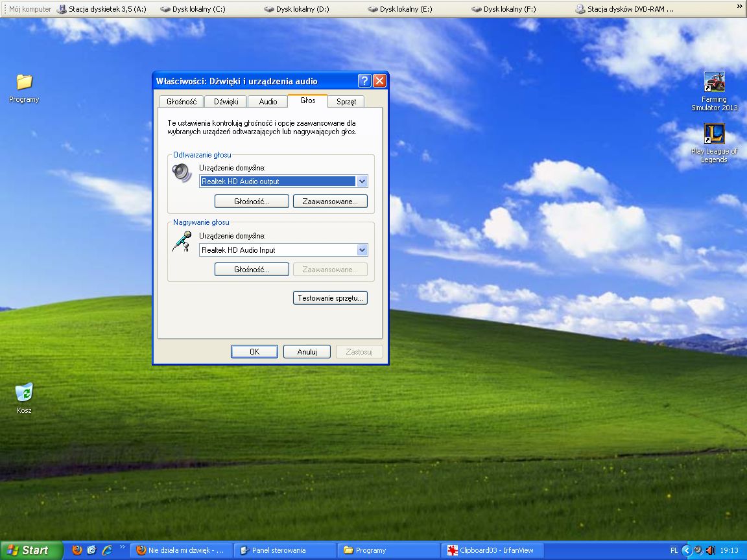Click the PL language indicator
This screenshot has width=747, height=560.
(x=674, y=550)
